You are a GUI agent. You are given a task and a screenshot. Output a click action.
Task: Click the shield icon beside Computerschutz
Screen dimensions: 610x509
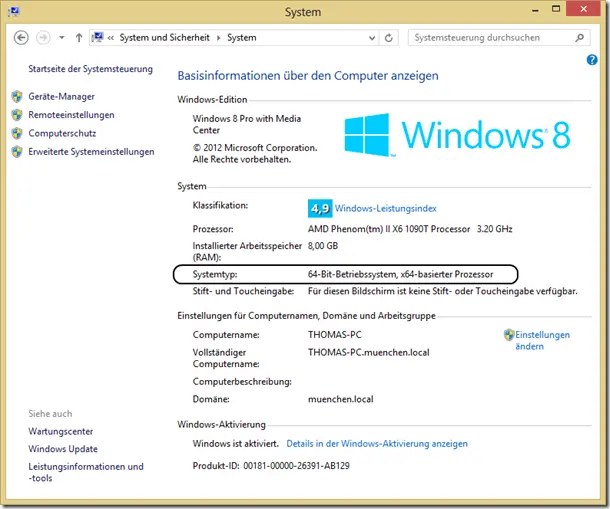coord(17,133)
